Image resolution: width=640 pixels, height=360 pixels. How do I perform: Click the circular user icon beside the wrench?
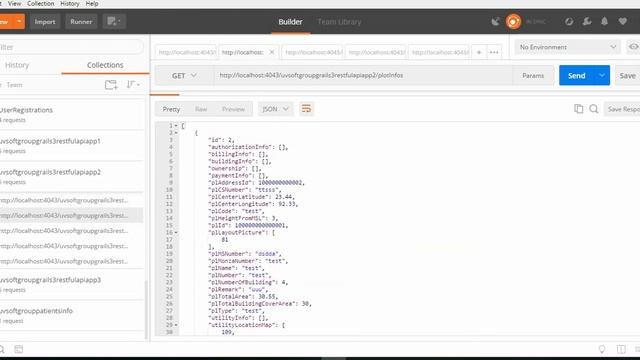[569, 22]
